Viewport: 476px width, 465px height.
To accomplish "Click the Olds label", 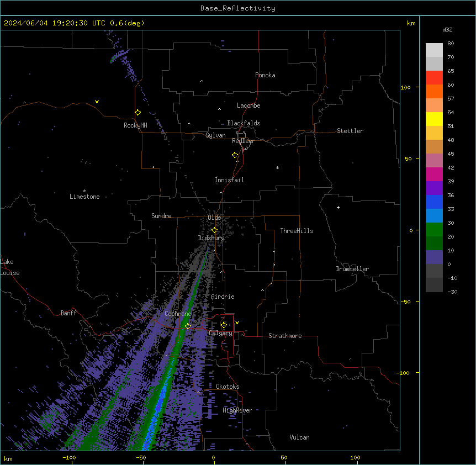I will (x=214, y=218).
